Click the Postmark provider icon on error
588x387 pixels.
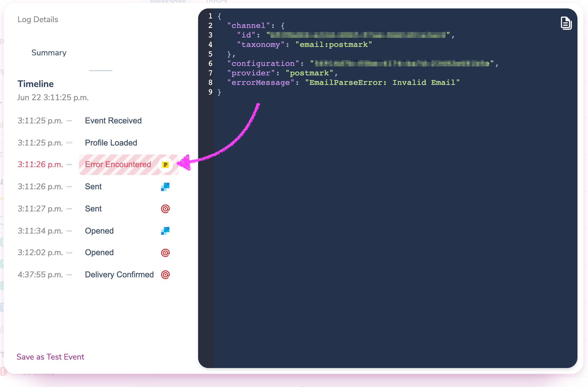(x=165, y=165)
